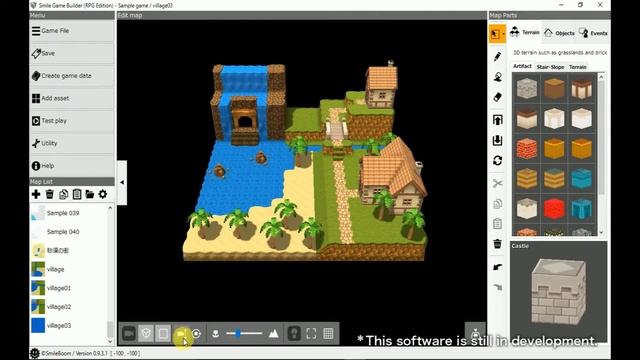Open the Events tab
Viewport: 640px width, 360px height.
tap(593, 33)
